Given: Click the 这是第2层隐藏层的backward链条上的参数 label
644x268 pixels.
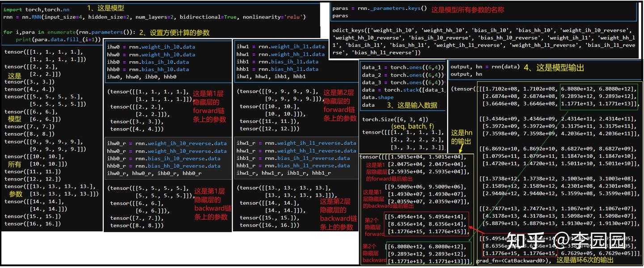Looking at the screenshot, I should (338, 214).
